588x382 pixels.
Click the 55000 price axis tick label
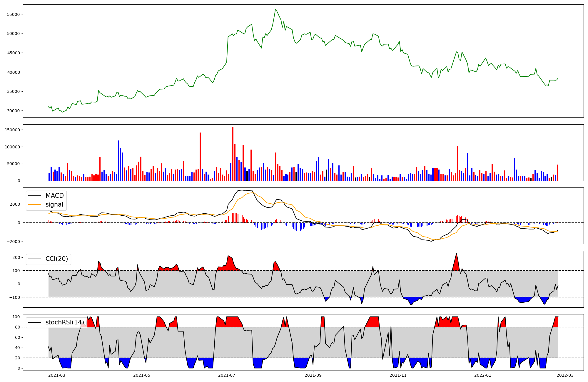(13, 14)
